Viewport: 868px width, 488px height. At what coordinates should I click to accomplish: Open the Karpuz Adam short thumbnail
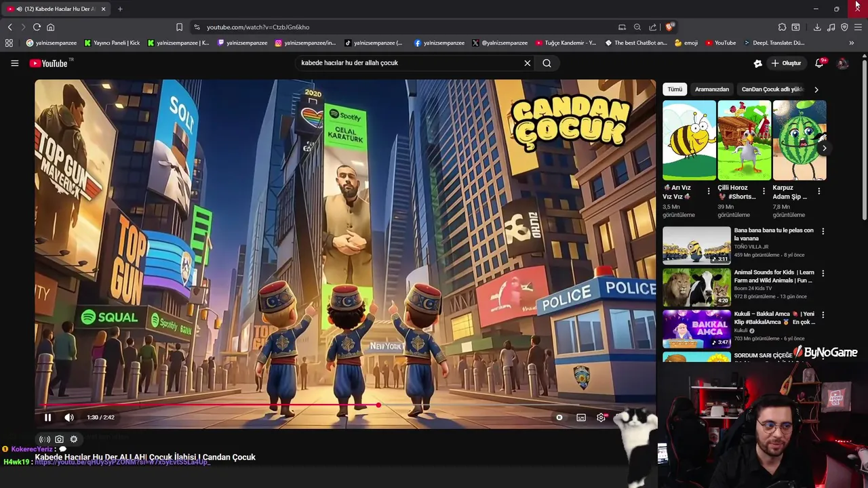coord(799,140)
